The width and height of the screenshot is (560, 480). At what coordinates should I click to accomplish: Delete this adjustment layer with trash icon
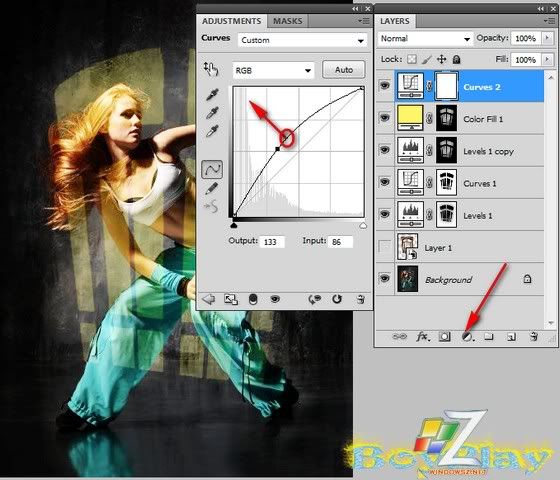pyautogui.click(x=361, y=299)
